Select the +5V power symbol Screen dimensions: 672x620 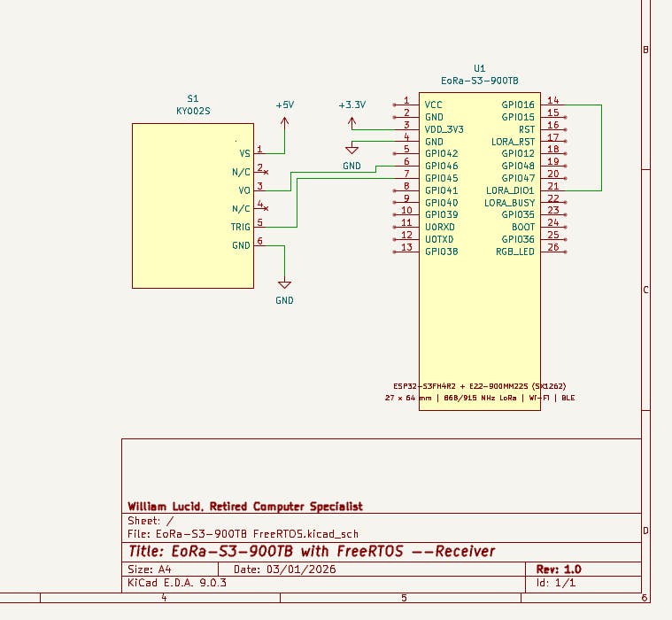(x=284, y=116)
